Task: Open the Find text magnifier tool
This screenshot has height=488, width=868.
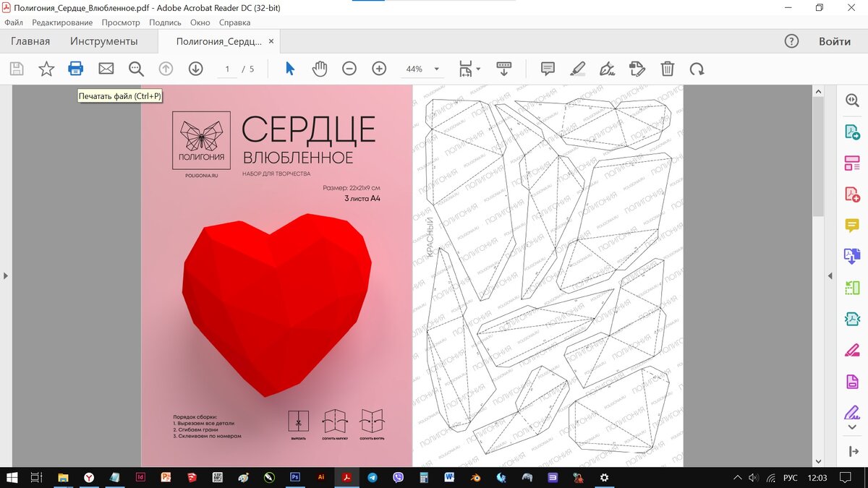Action: (136, 69)
